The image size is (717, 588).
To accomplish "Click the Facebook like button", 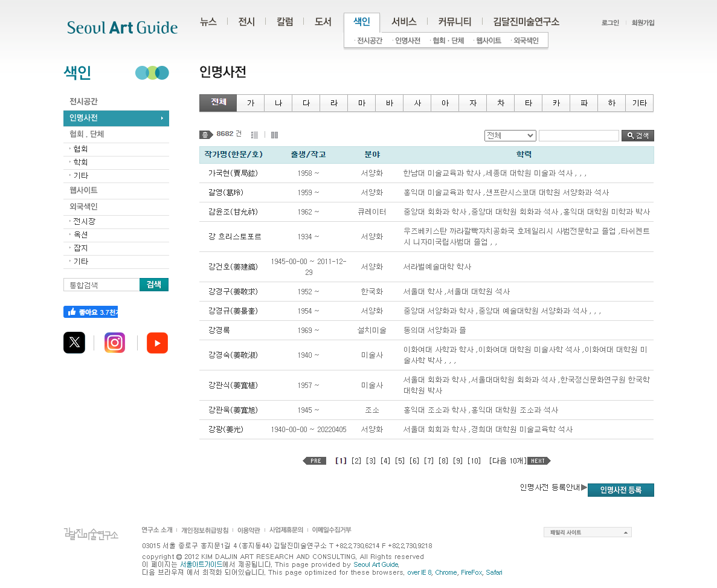I will tap(91, 312).
